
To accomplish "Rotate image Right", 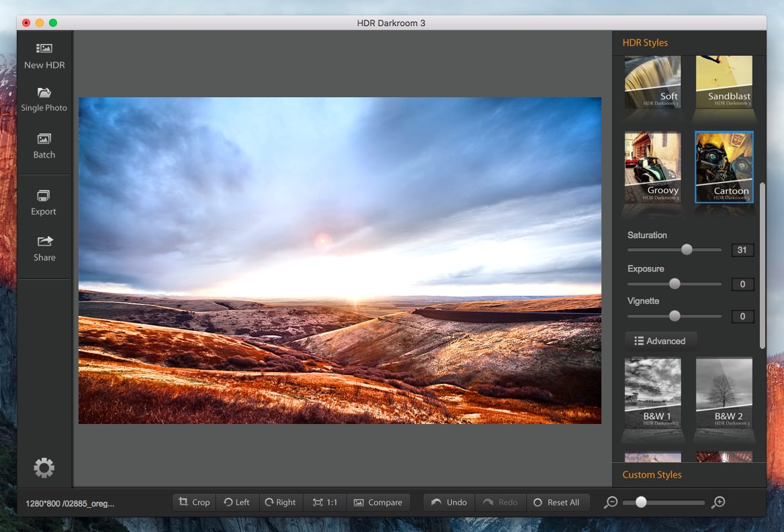I will click(280, 502).
